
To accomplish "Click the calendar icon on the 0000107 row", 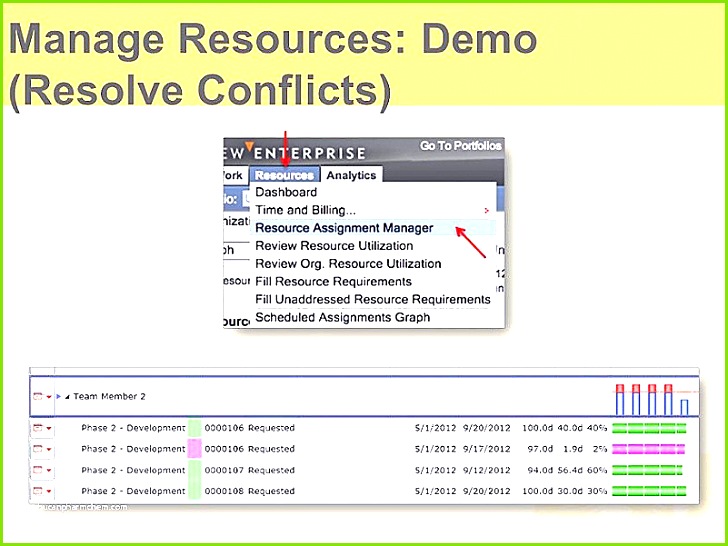I will coord(38,470).
